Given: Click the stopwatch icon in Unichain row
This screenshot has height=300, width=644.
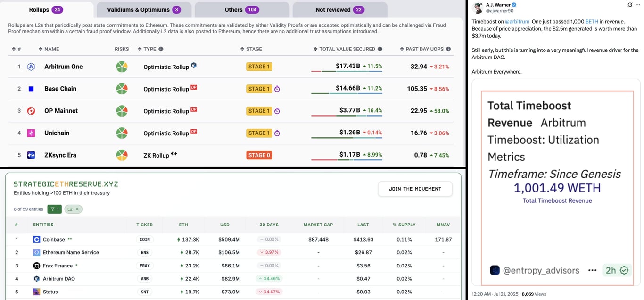Looking at the screenshot, I should 277,133.
